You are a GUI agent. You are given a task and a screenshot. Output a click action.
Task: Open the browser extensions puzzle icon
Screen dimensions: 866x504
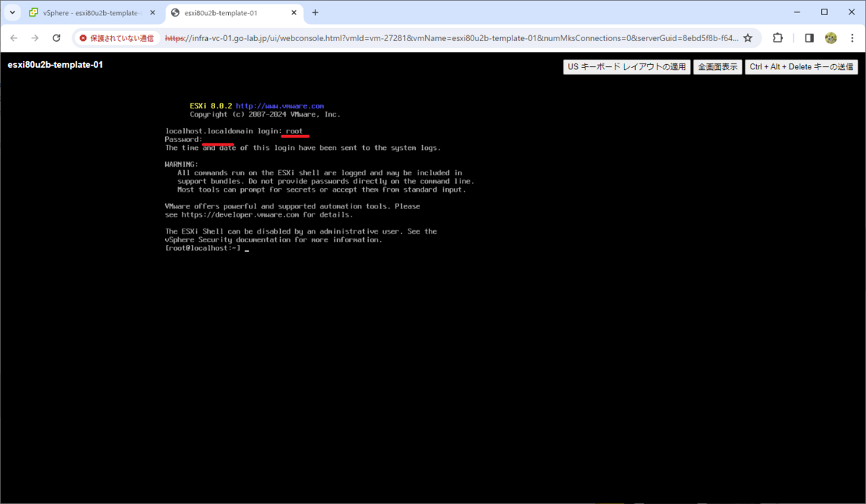coord(778,38)
